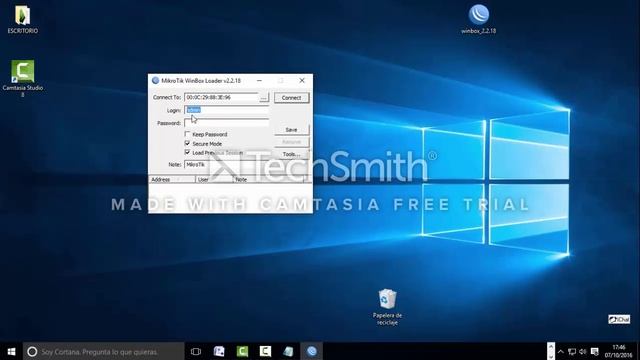The image size is (640, 360).
Task: Show hidden system tray icons
Action: 561,352
